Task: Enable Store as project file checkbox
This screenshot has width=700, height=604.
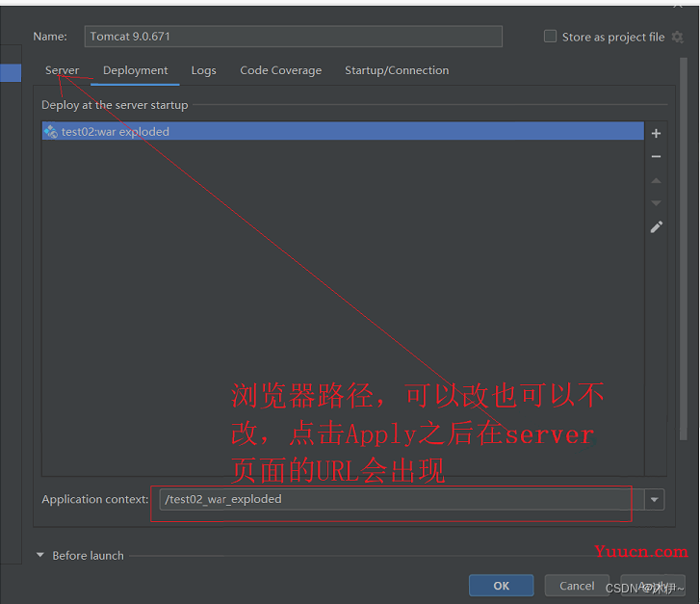Action: point(550,37)
